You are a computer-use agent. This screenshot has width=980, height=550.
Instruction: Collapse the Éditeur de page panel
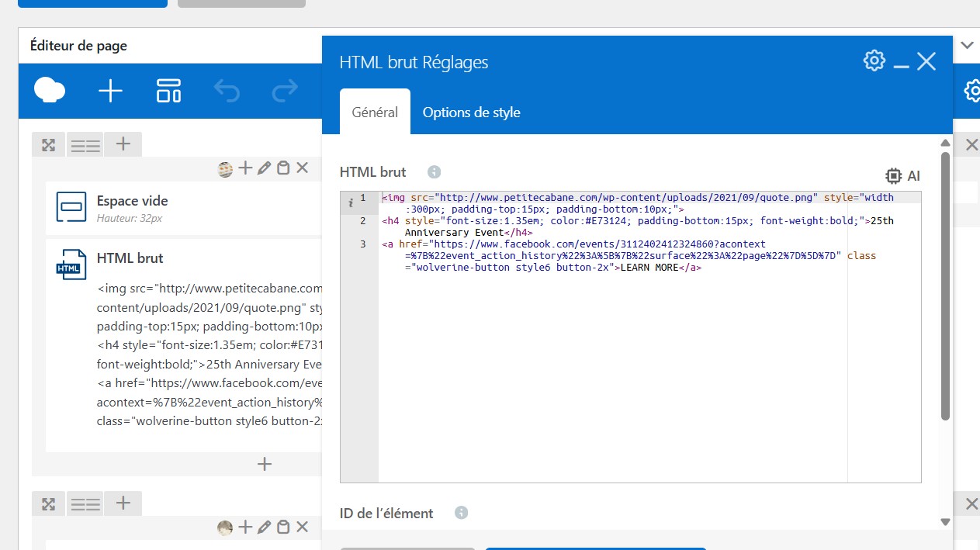click(x=967, y=45)
